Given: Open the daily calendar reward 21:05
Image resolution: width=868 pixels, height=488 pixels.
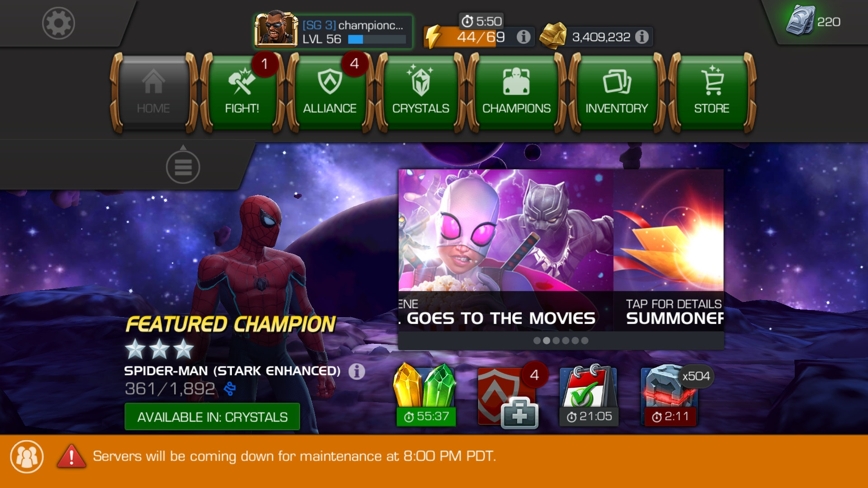Looking at the screenshot, I should [589, 395].
